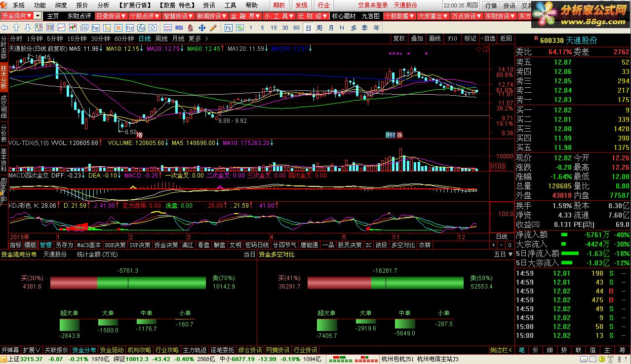This screenshot has height=364, width=631.
Task: Switch to the 周线 period tab
Action: click(x=161, y=38)
